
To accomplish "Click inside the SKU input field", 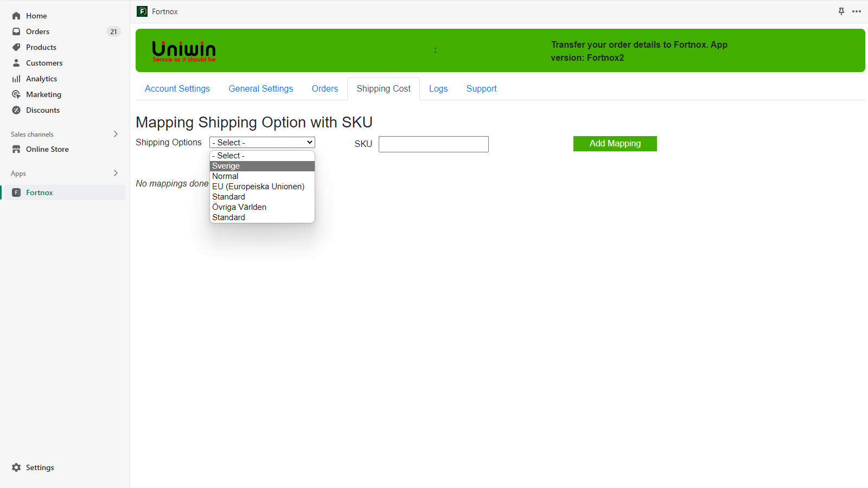I will (x=433, y=144).
